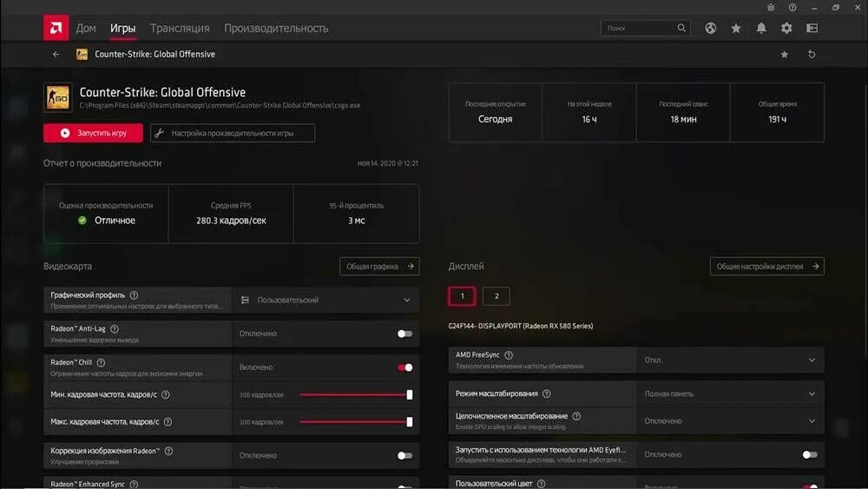Adjust Макс. кадровая частота slider
This screenshot has width=868, height=489.
click(x=355, y=422)
